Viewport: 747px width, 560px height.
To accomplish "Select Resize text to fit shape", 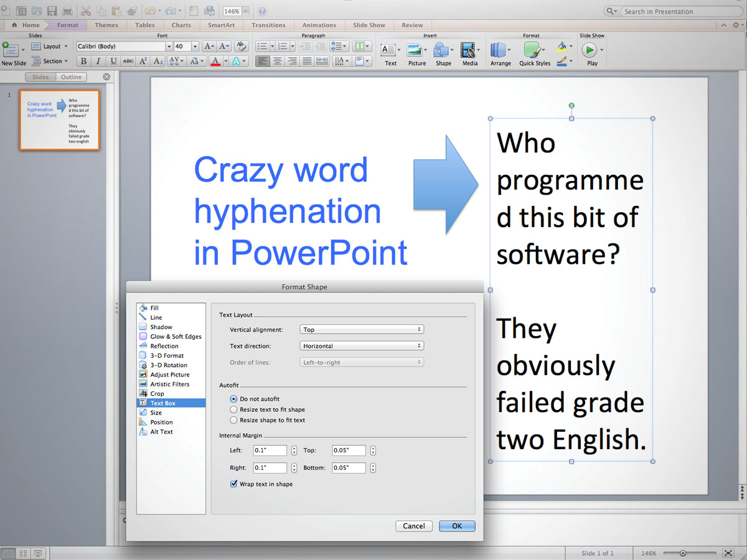I will point(234,409).
